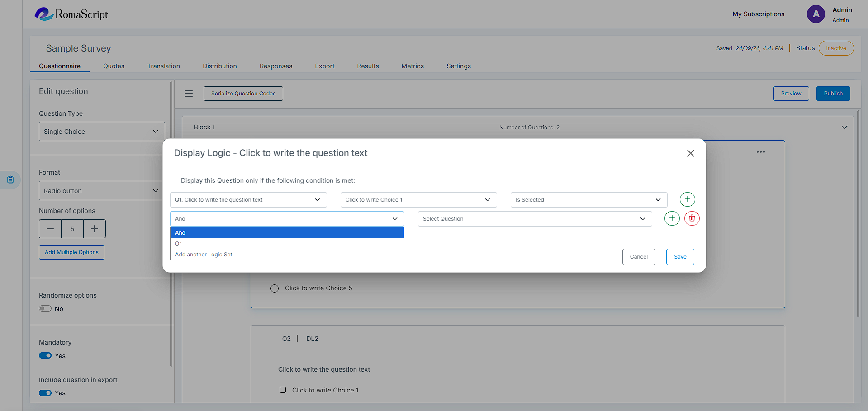The image size is (868, 411).
Task: Click the RomaScript logo
Action: pos(71,14)
